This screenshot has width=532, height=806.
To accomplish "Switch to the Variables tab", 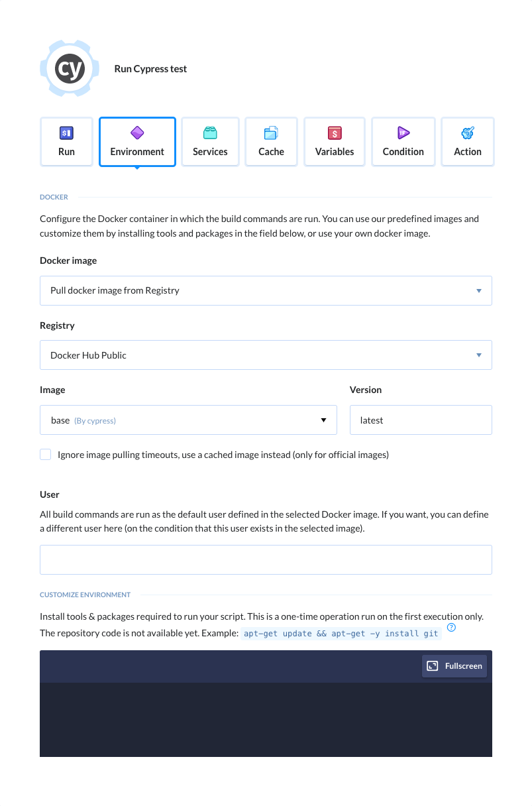I will point(334,141).
